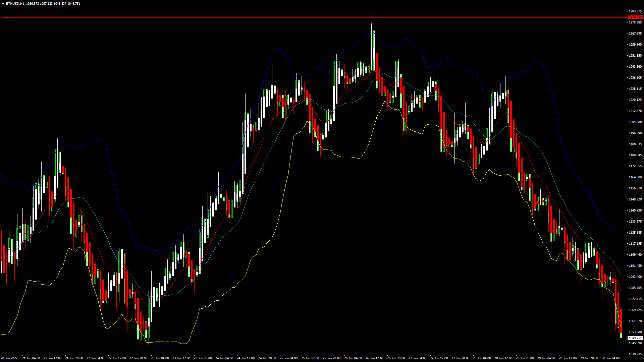This screenshot has height=362, width=644.
Task: Click the ETHUSD,H1 symbol label
Action: 15,4
